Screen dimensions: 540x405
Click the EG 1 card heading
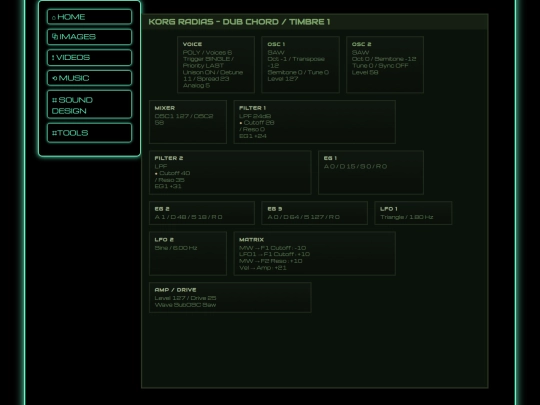(330, 158)
